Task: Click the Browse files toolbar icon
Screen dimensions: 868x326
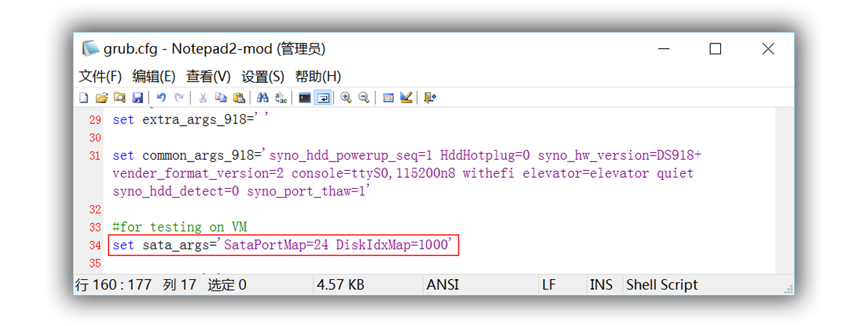Action: click(x=119, y=98)
